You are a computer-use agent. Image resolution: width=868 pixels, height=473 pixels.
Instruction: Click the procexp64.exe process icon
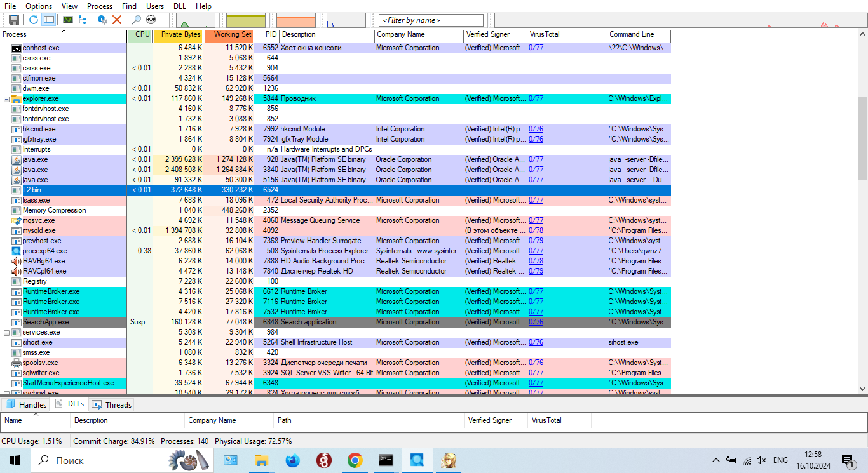point(17,251)
